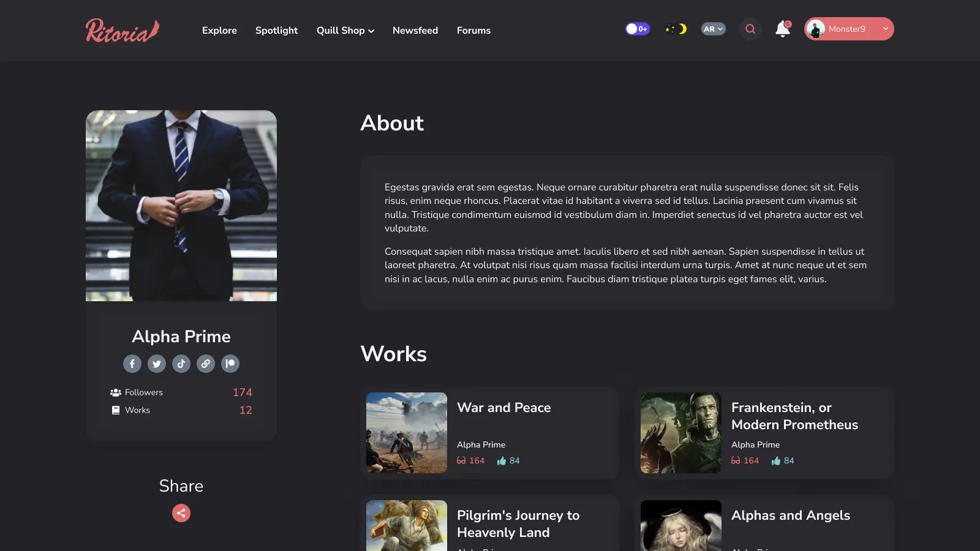Toggle the 0+ age content switch
Image resolution: width=980 pixels, height=551 pixels.
click(x=638, y=29)
